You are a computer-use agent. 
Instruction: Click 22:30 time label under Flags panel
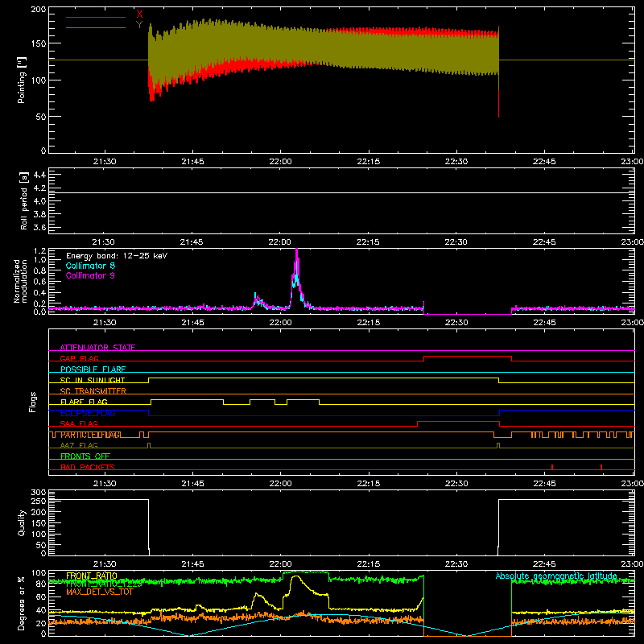click(456, 484)
